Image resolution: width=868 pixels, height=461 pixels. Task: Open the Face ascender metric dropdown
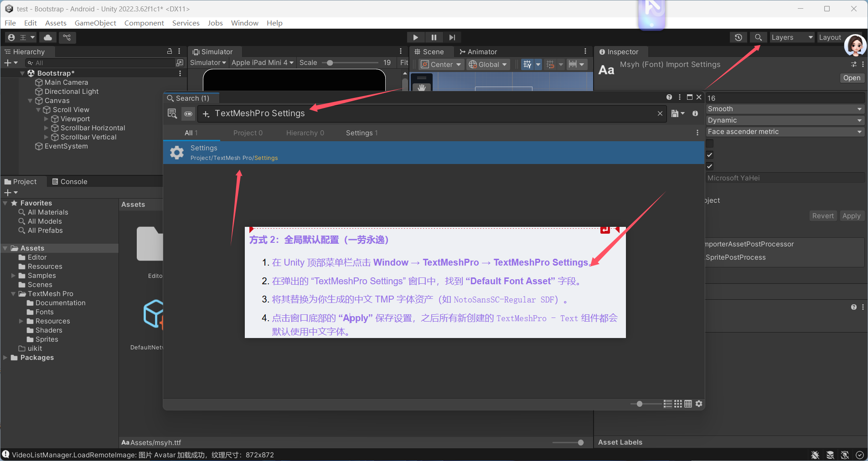(785, 132)
